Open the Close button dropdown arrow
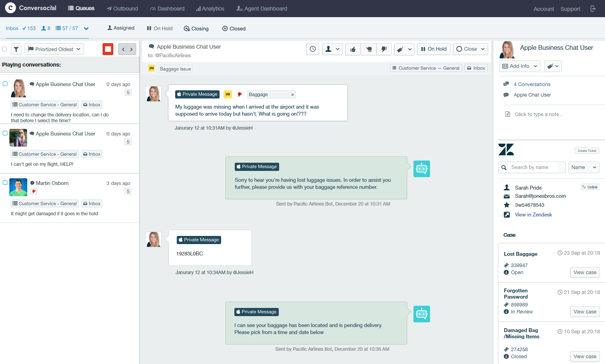 click(x=483, y=49)
